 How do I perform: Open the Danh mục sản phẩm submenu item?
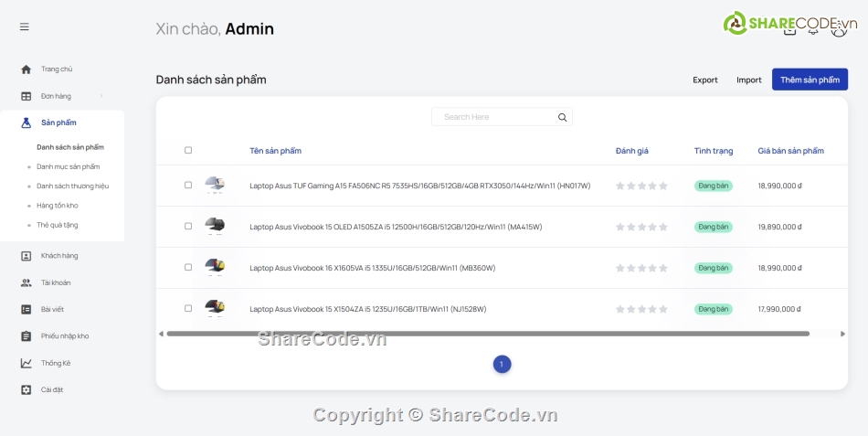69,166
